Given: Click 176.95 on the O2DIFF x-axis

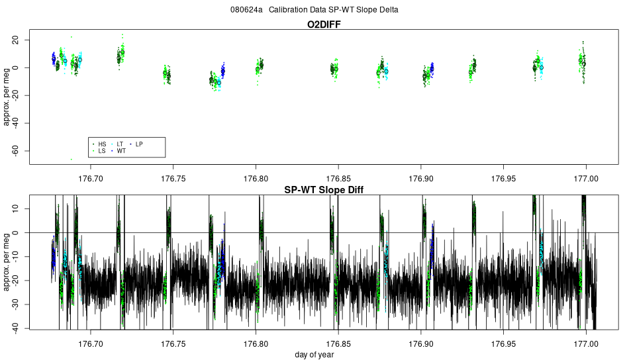Looking at the screenshot, I should (503, 179).
